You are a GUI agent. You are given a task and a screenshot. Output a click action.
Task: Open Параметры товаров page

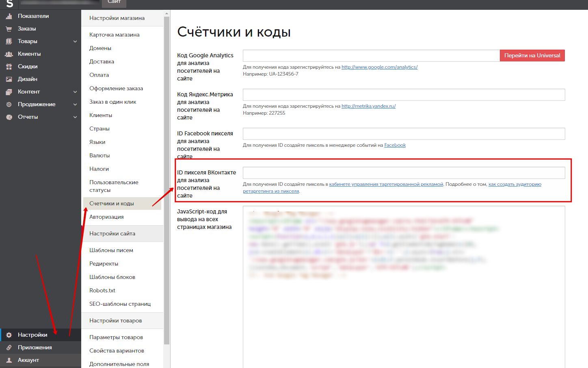(x=116, y=338)
